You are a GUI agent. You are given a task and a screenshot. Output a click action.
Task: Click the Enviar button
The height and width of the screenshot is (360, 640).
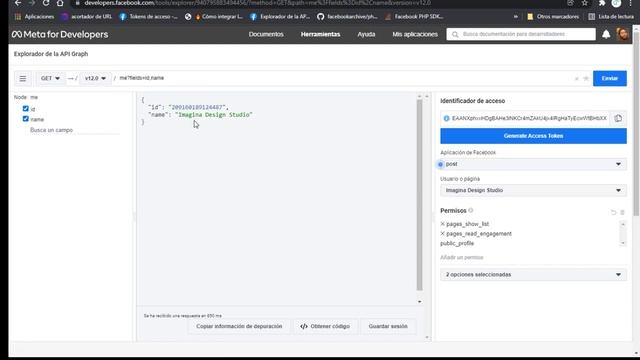pyautogui.click(x=610, y=78)
